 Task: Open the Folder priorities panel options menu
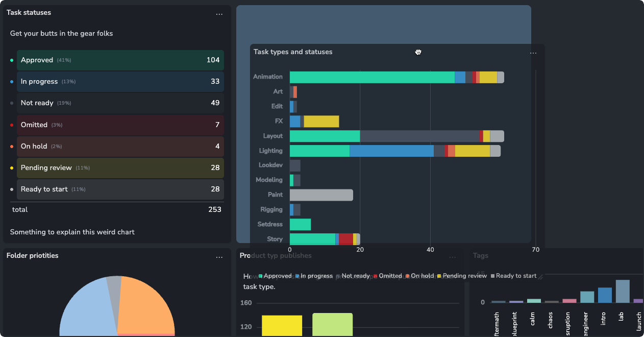pyautogui.click(x=219, y=257)
